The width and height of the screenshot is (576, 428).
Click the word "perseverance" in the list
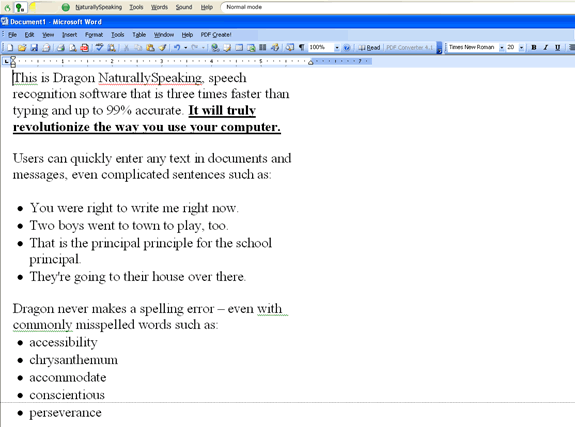pyautogui.click(x=65, y=413)
